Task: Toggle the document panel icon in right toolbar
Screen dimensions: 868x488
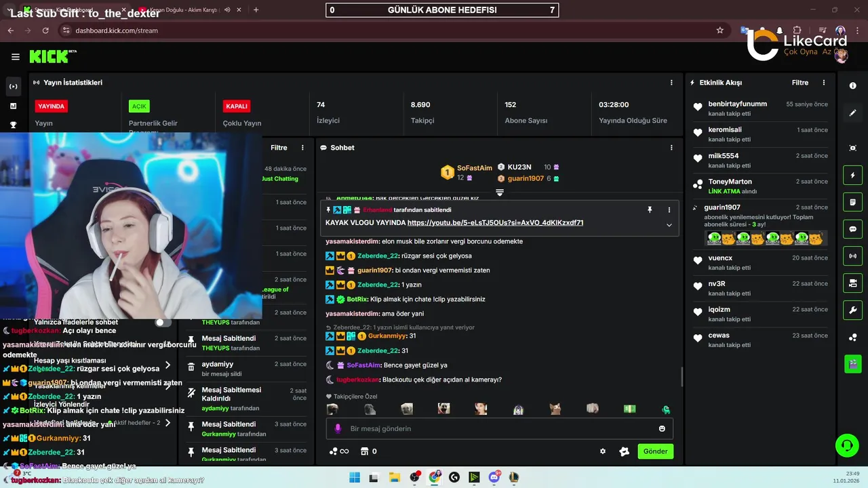Action: coord(852,202)
